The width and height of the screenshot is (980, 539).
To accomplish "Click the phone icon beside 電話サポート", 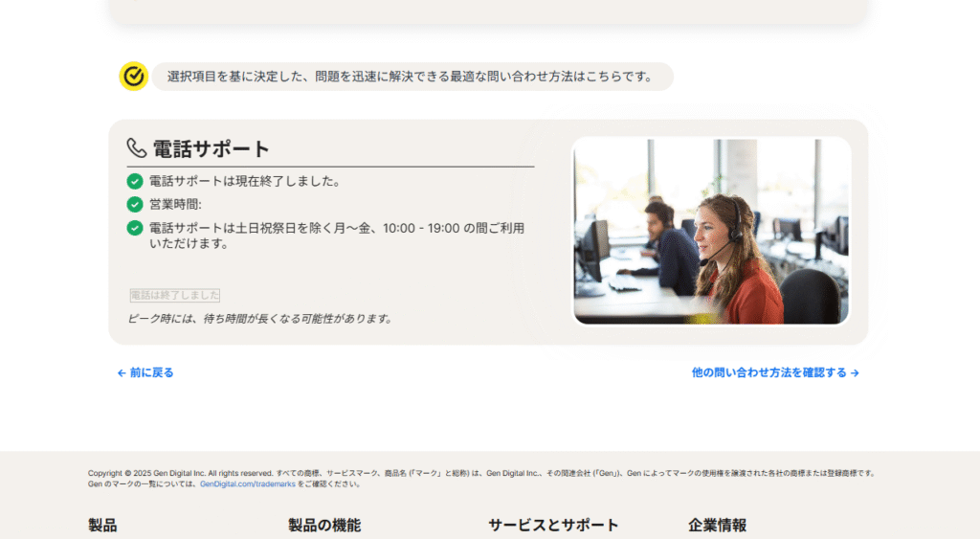I will (137, 148).
